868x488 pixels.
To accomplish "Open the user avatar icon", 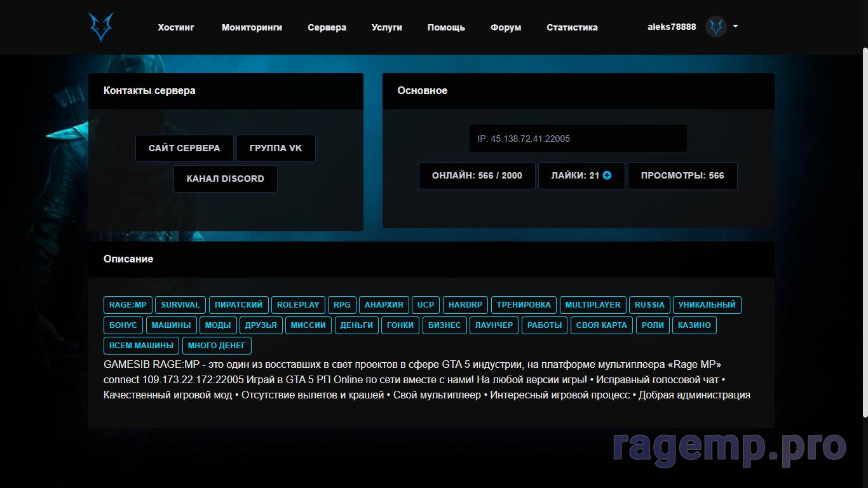I will click(x=716, y=27).
